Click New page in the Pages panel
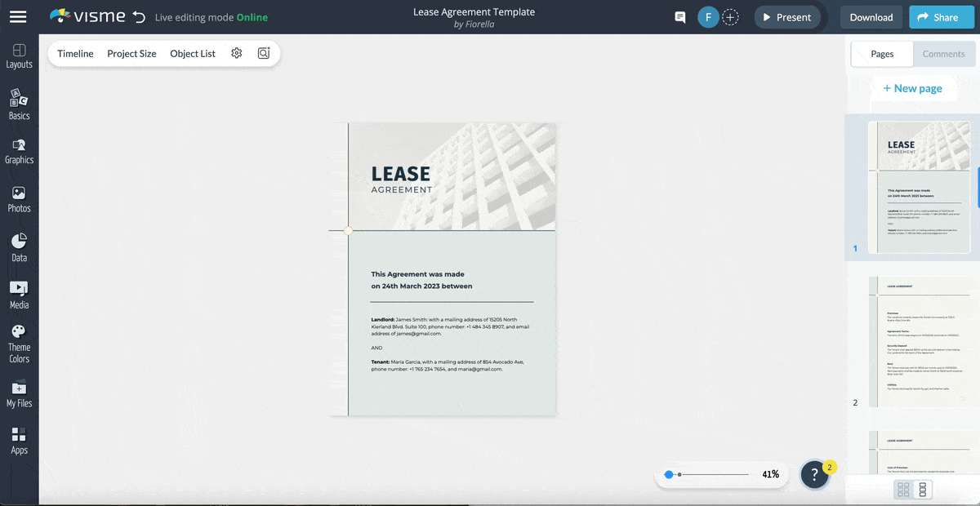The width and height of the screenshot is (980, 506). click(914, 87)
